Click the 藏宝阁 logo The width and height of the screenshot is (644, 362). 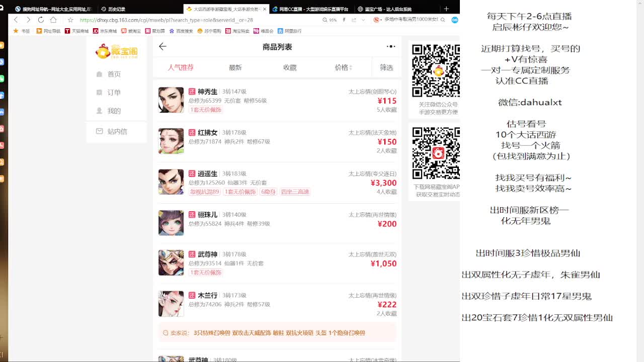tap(117, 51)
